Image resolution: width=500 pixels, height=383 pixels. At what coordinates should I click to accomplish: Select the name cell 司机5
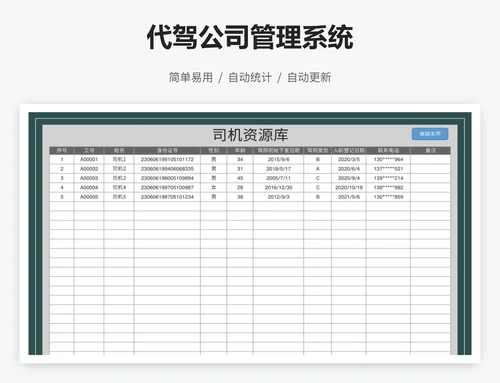119,197
